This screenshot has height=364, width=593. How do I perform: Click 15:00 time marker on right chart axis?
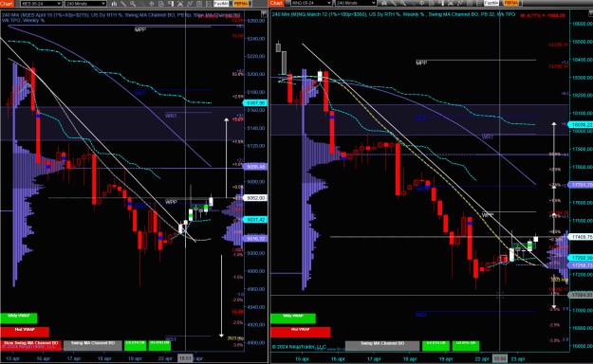pyautogui.click(x=500, y=358)
